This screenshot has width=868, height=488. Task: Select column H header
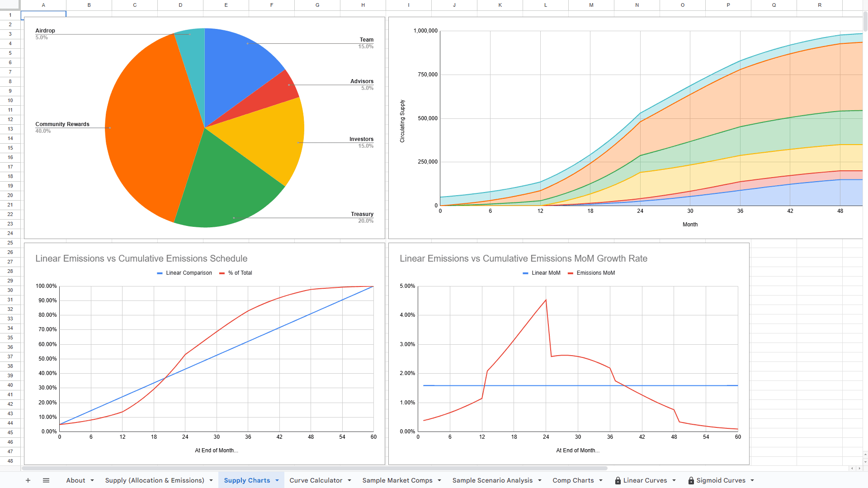pos(363,5)
